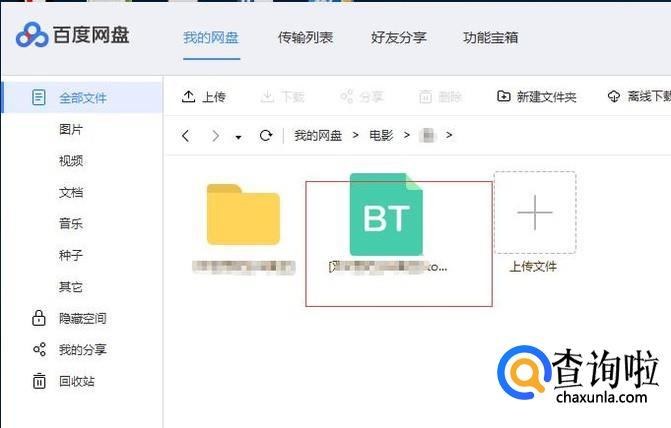671x428 pixels.
Task: Open the 种子 category
Action: [x=71, y=255]
